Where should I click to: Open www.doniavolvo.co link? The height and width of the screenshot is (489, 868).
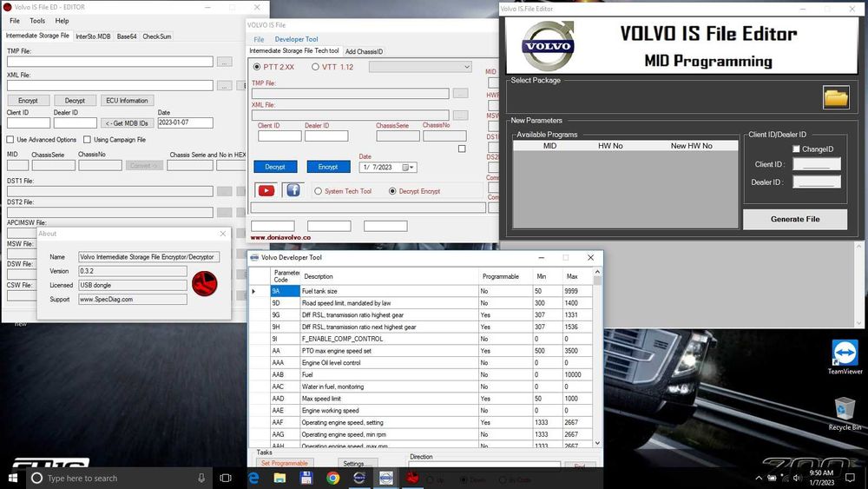tap(280, 237)
